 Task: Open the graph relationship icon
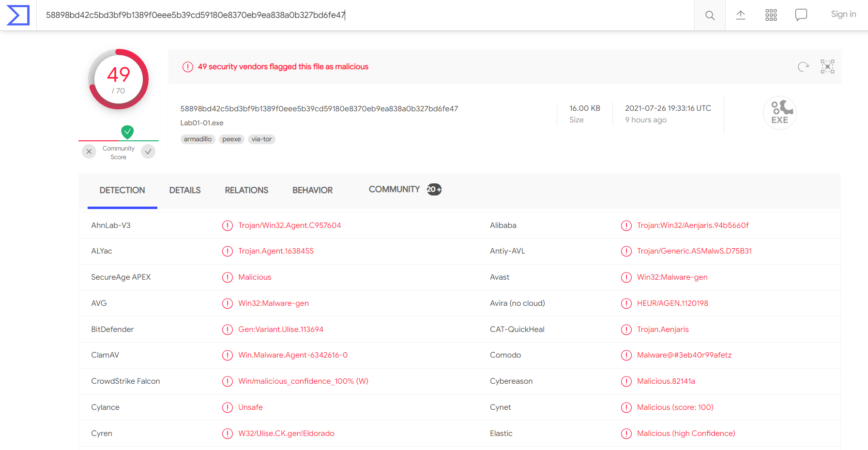(x=827, y=66)
